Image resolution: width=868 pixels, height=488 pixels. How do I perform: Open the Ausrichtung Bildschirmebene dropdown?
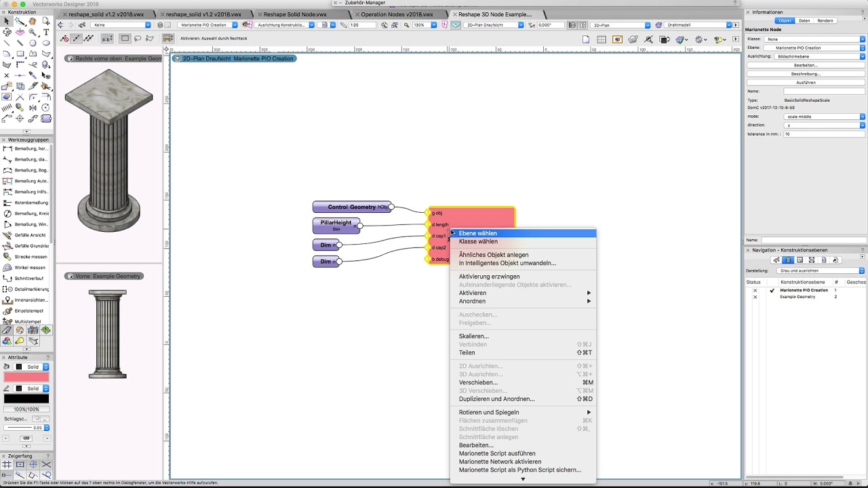(x=819, y=56)
